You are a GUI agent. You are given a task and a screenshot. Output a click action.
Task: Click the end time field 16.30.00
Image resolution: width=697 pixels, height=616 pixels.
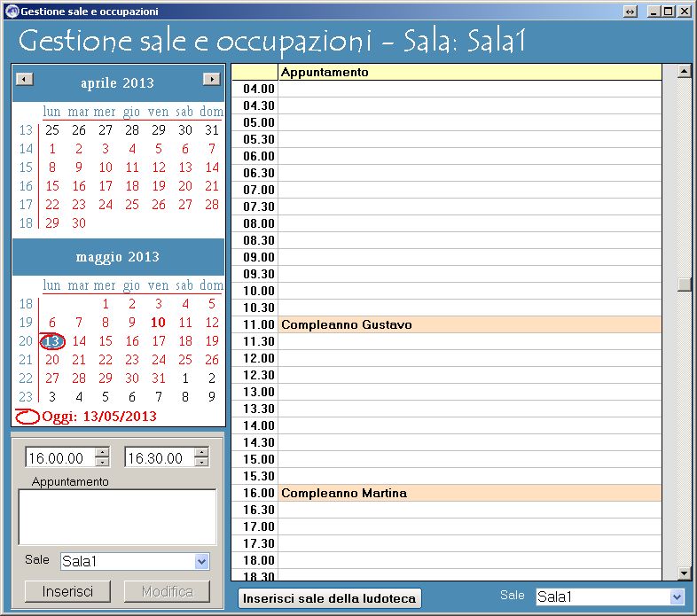pyautogui.click(x=160, y=457)
